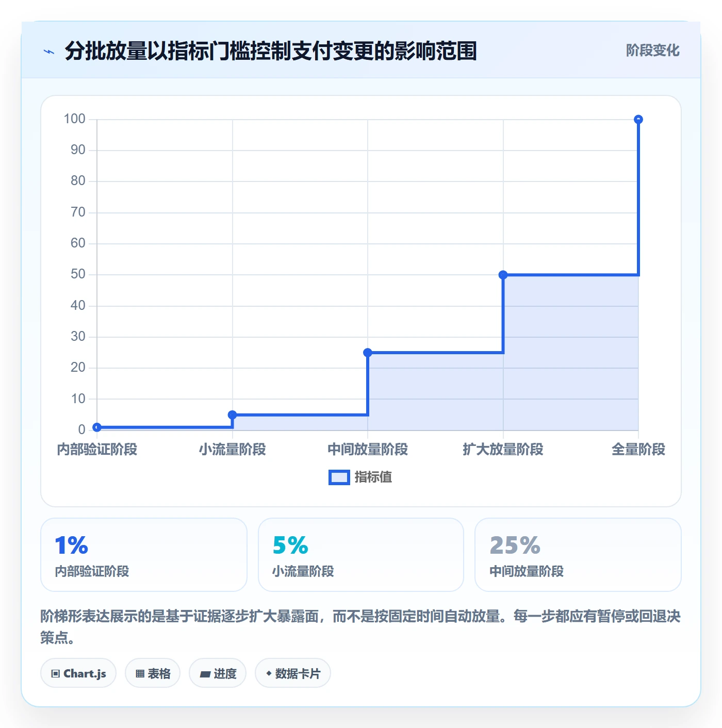This screenshot has width=722, height=728.
Task: Click the lightning icon beside the title
Action: click(x=49, y=52)
